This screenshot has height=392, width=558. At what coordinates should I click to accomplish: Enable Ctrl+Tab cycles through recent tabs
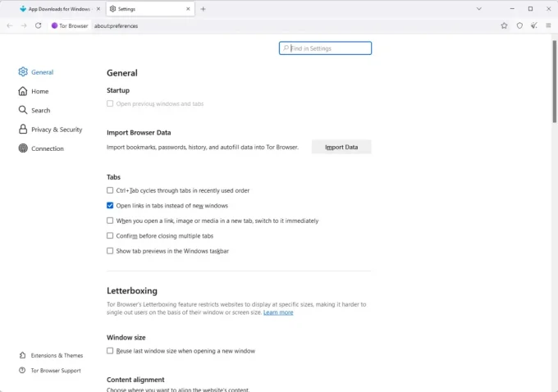pyautogui.click(x=110, y=190)
